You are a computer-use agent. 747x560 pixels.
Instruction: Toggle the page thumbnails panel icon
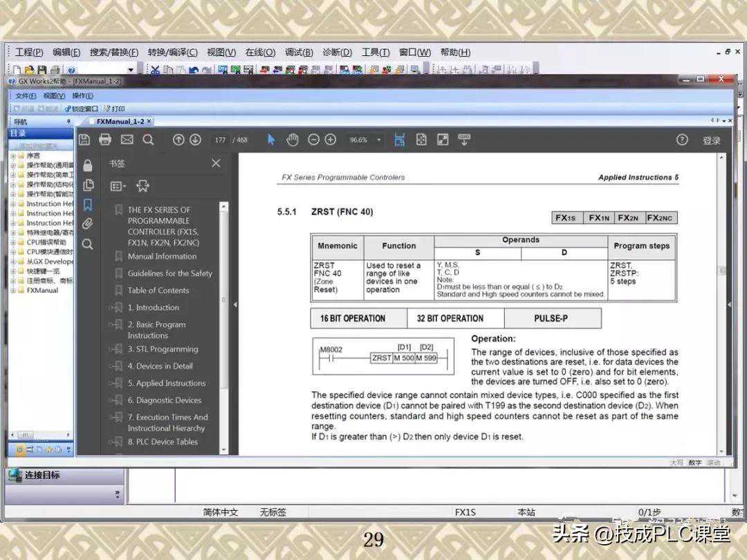87,185
